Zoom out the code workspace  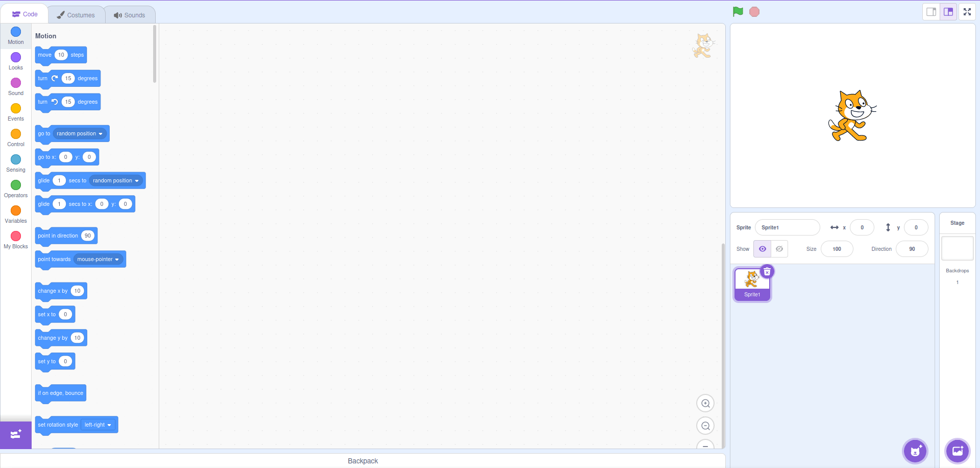pyautogui.click(x=705, y=426)
